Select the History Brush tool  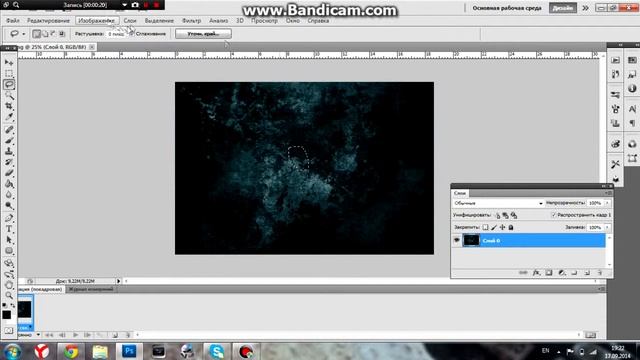[9, 162]
